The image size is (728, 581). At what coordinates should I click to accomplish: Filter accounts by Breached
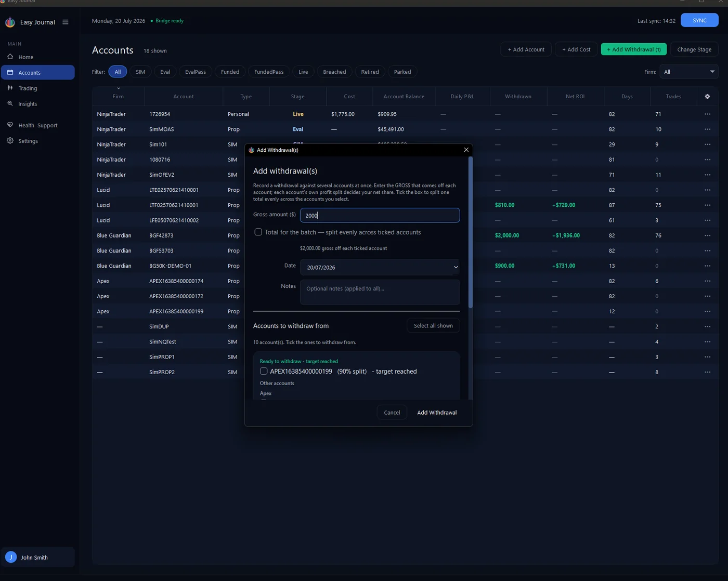pos(334,72)
